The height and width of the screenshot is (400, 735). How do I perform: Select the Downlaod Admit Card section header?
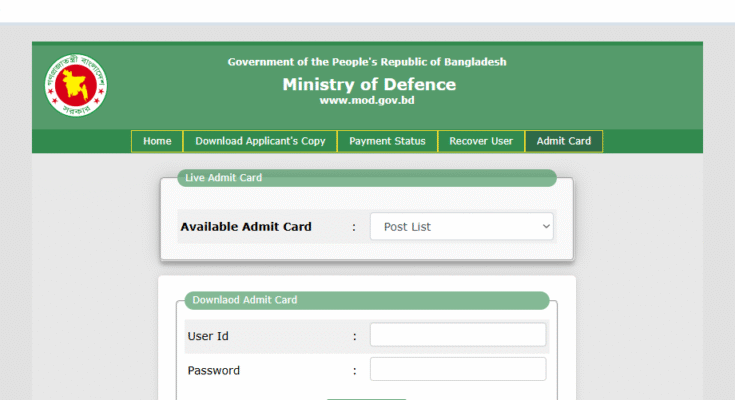[x=367, y=300]
